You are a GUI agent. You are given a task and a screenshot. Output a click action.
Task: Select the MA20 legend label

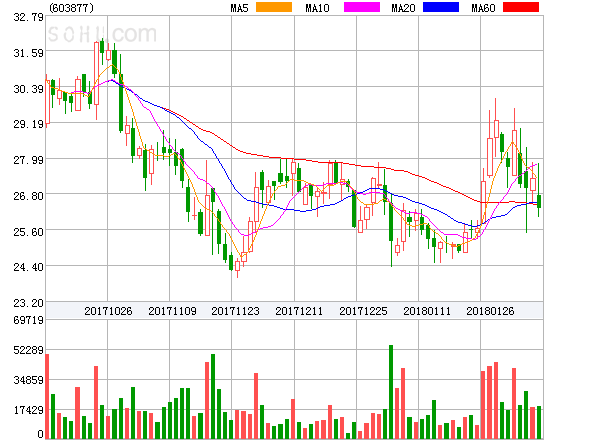[x=403, y=8]
